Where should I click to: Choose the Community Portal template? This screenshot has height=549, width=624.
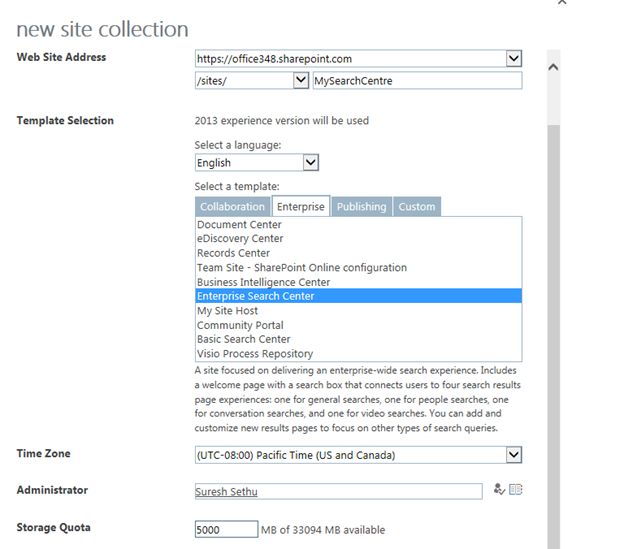[x=359, y=325]
